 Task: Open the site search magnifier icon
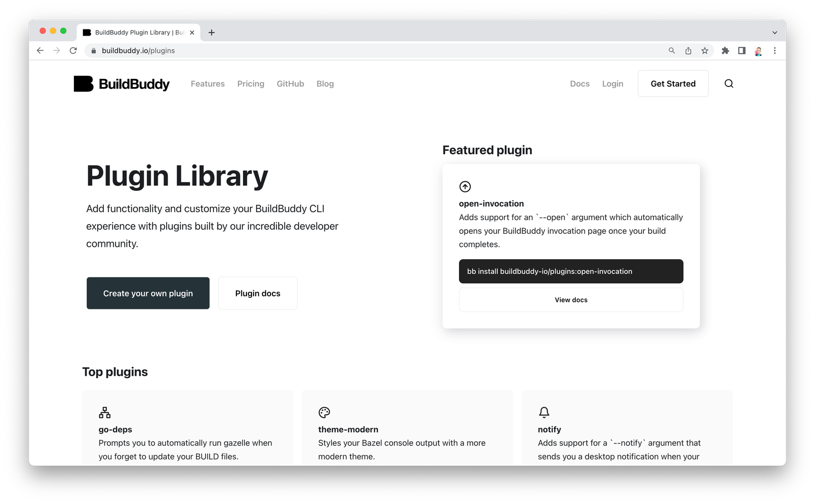pyautogui.click(x=729, y=83)
